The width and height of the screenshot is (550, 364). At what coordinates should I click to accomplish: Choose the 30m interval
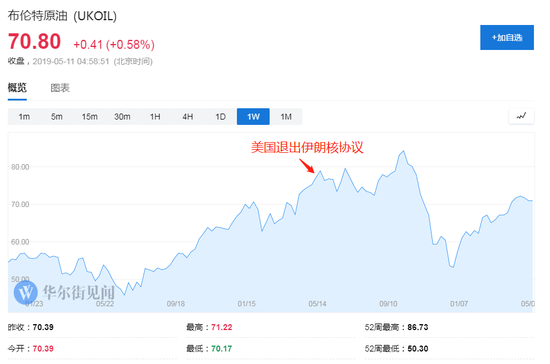point(122,116)
